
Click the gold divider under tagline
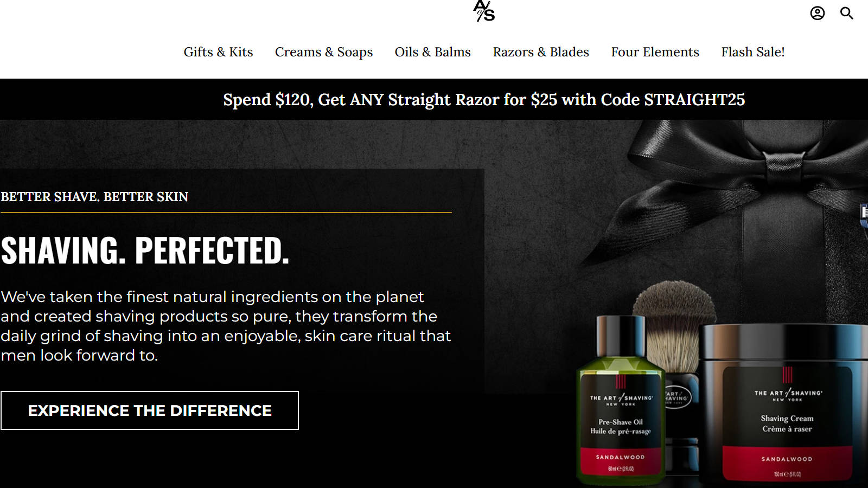coord(226,213)
